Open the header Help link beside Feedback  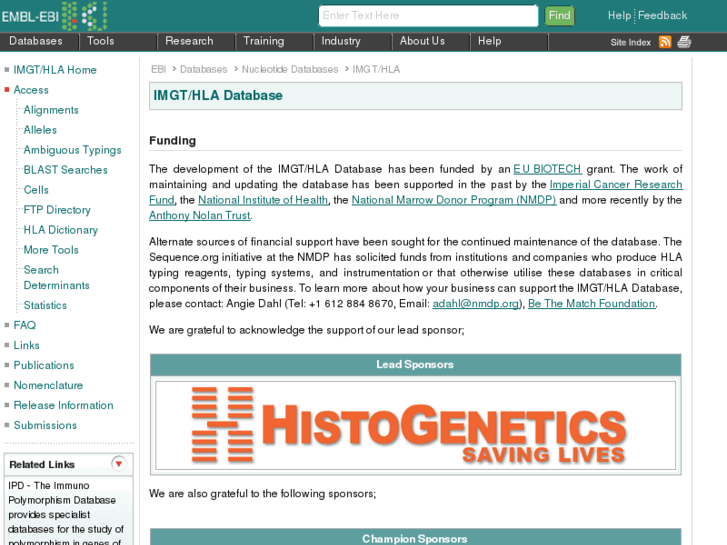[x=619, y=16]
